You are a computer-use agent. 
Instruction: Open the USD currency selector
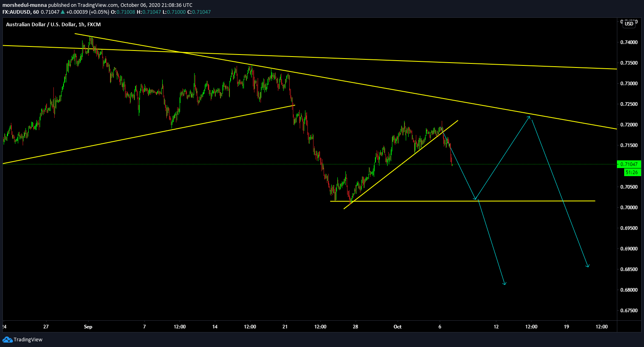click(x=629, y=24)
